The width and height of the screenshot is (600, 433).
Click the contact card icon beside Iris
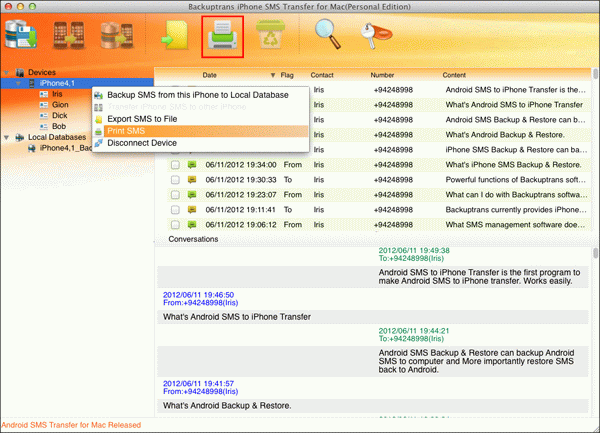(x=44, y=94)
